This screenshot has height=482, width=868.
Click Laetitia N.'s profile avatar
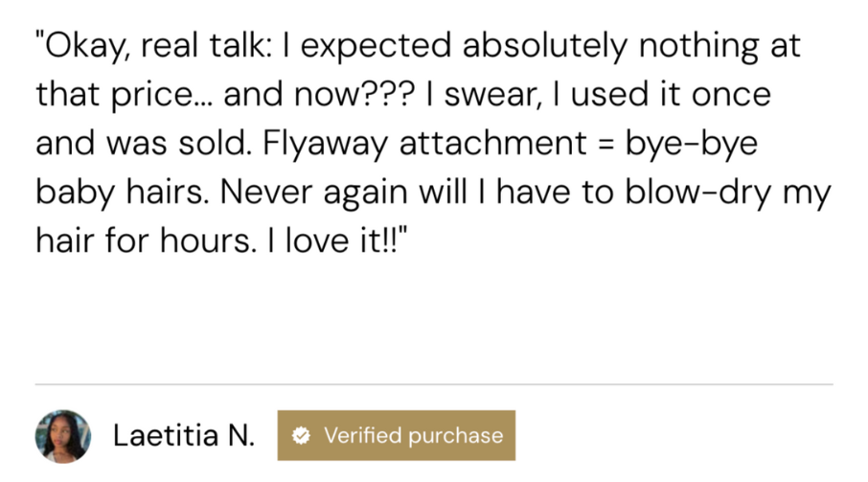[63, 436]
